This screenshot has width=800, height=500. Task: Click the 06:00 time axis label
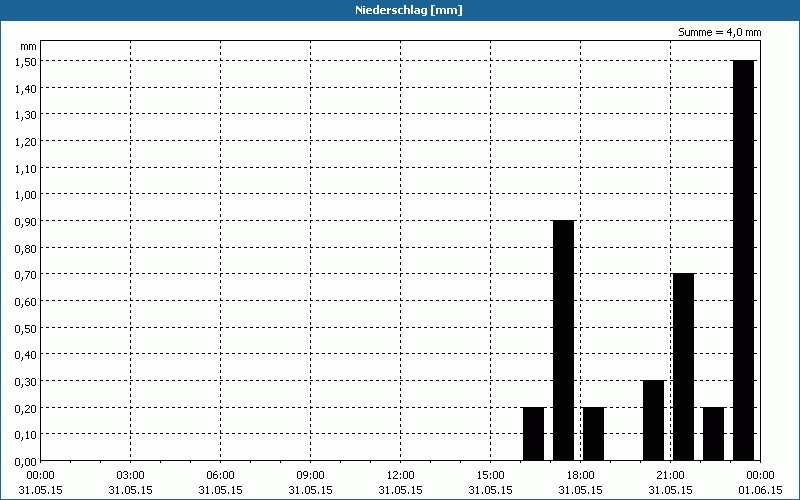point(220,476)
